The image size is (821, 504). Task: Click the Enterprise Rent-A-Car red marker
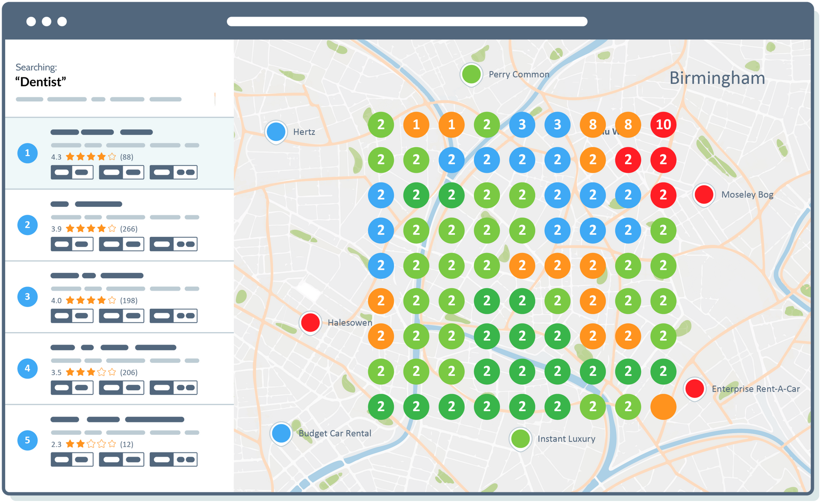tap(694, 389)
